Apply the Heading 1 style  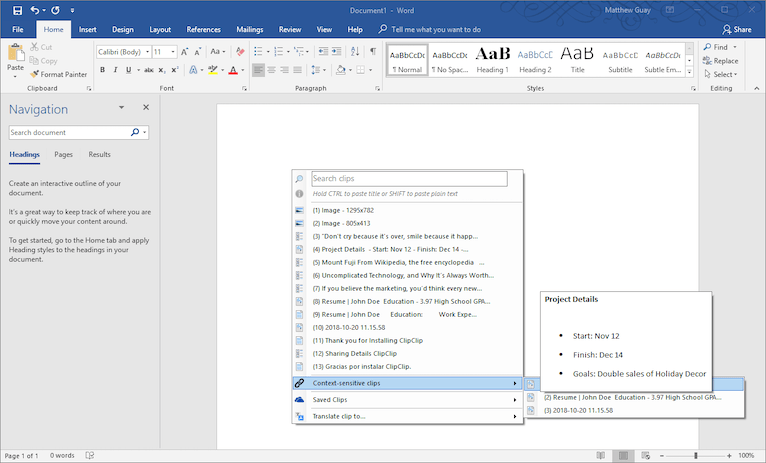pos(492,60)
